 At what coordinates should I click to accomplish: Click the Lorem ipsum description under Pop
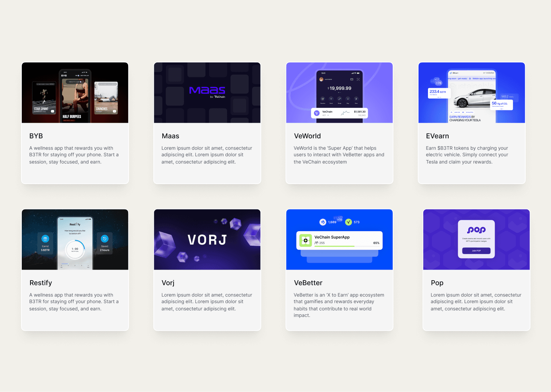[x=476, y=302]
